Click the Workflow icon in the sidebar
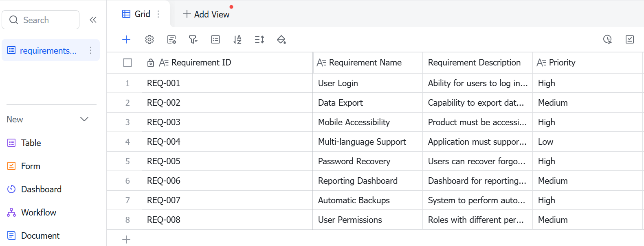The image size is (644, 246). pos(11,212)
